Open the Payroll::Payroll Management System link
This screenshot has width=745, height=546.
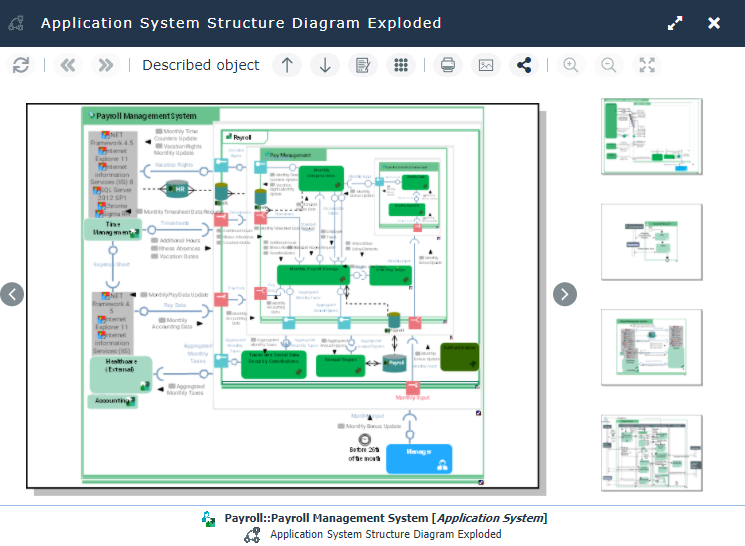click(x=385, y=518)
